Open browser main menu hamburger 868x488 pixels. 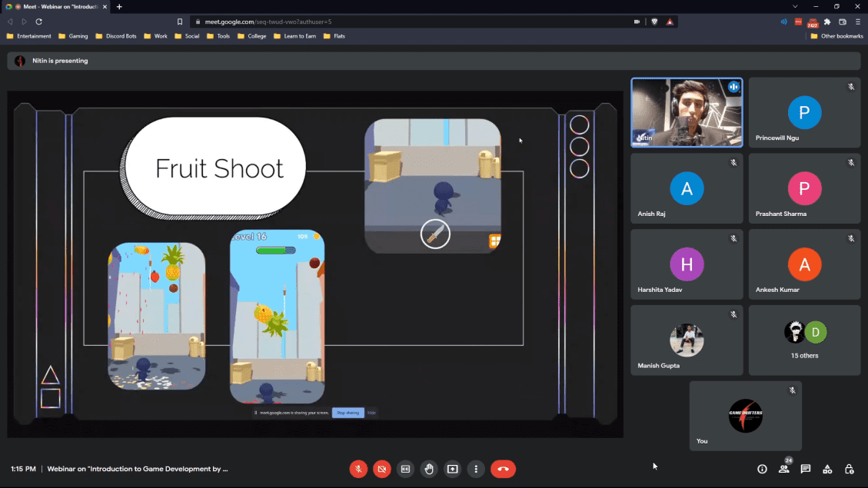point(857,22)
